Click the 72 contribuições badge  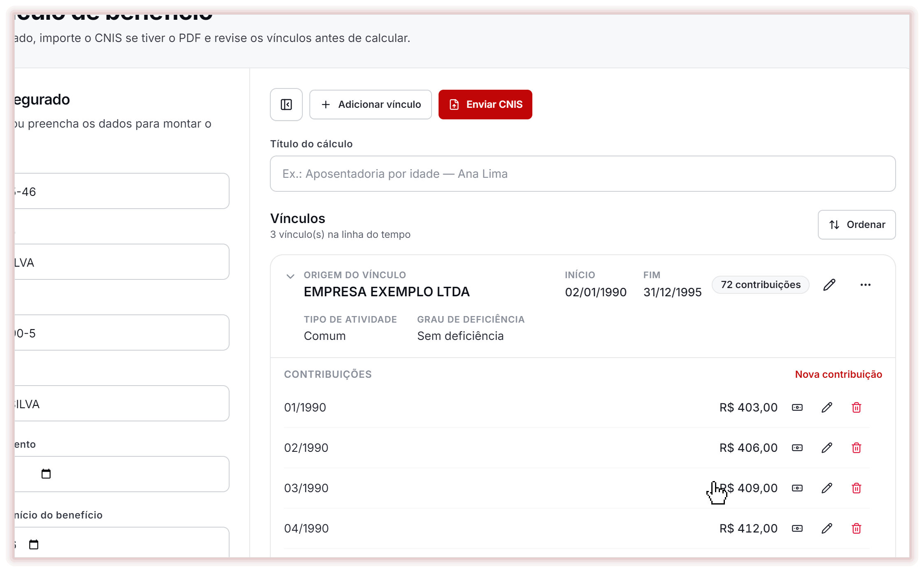coord(760,285)
